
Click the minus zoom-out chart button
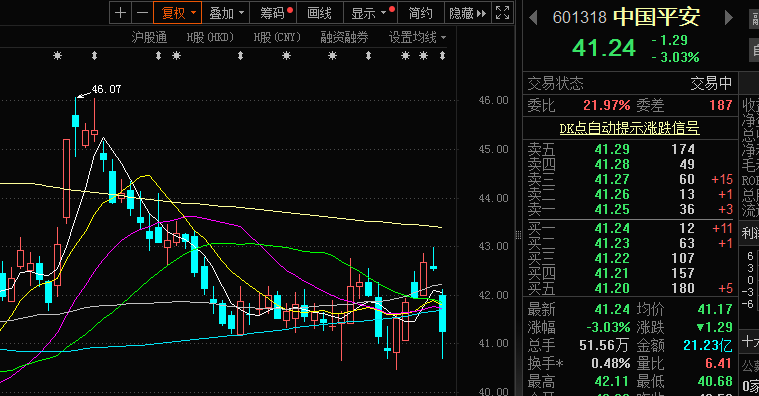tap(142, 13)
